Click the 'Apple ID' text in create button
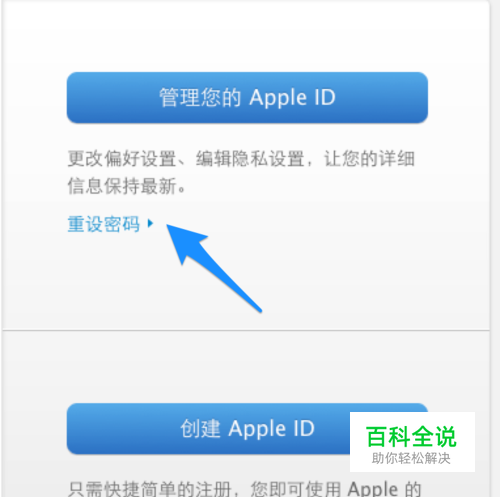 click(271, 429)
